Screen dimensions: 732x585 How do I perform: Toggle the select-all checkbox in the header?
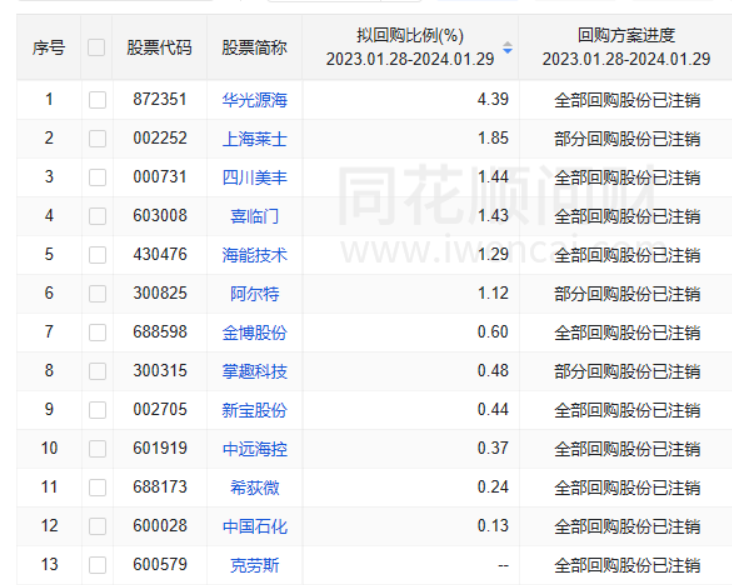click(96, 48)
